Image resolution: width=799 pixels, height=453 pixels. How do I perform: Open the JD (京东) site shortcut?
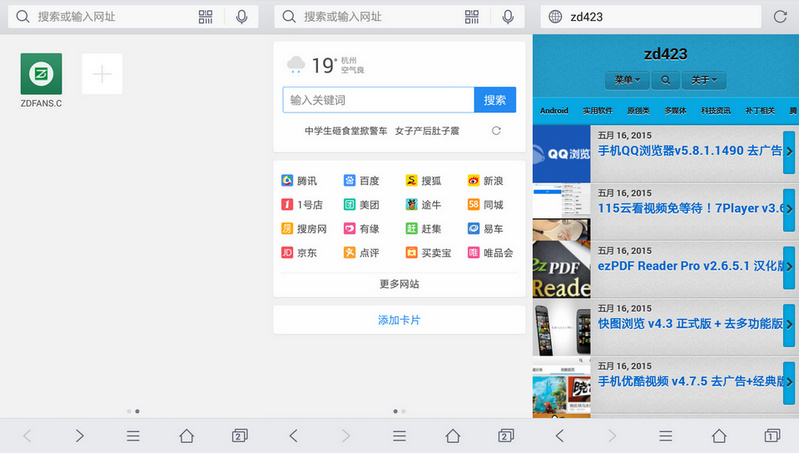pos(299,253)
